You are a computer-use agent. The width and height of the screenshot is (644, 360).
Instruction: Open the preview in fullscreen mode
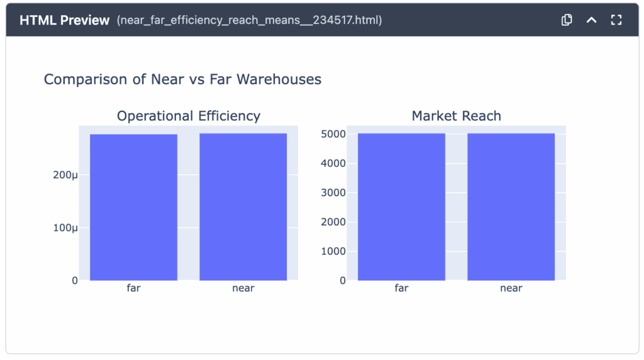(x=616, y=20)
